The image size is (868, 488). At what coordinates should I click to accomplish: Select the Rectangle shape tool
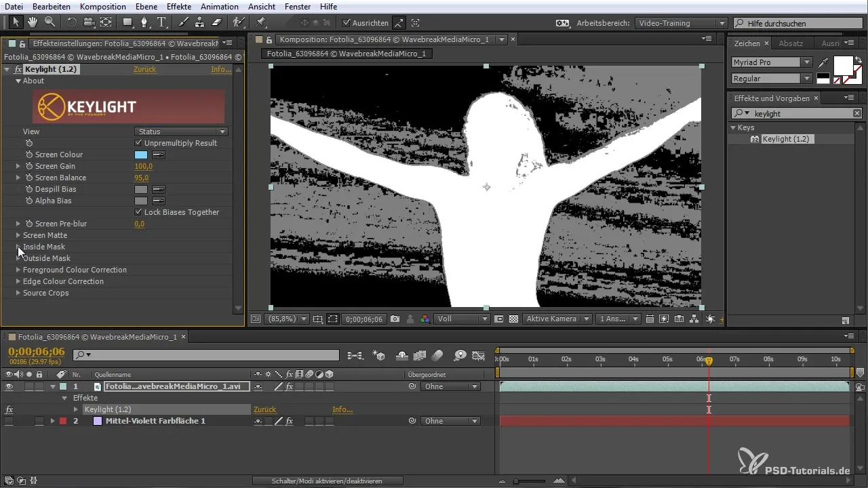pyautogui.click(x=127, y=22)
